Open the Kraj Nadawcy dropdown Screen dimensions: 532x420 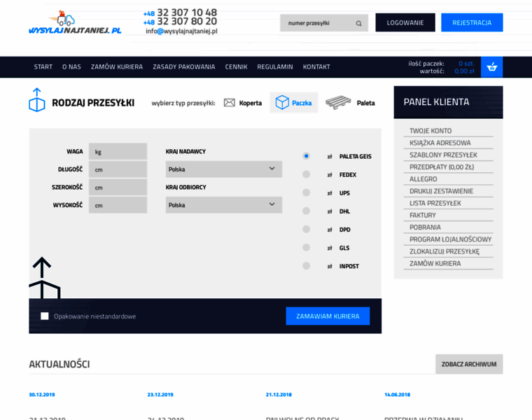point(223,169)
